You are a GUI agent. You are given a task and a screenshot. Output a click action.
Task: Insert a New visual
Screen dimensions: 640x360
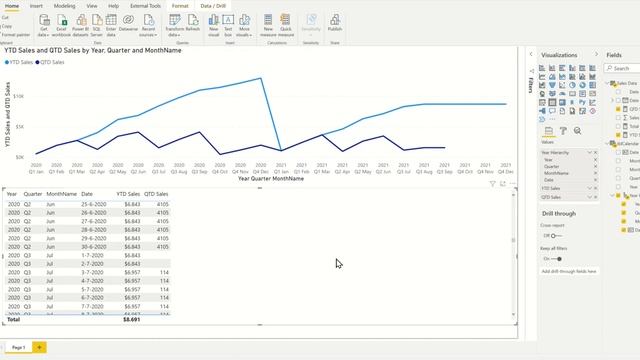pos(213,25)
